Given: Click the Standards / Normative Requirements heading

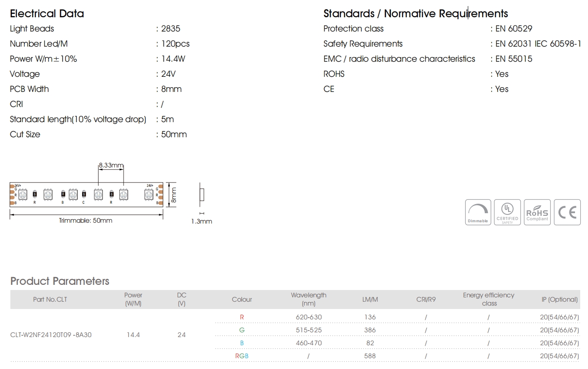Looking at the screenshot, I should [x=416, y=13].
